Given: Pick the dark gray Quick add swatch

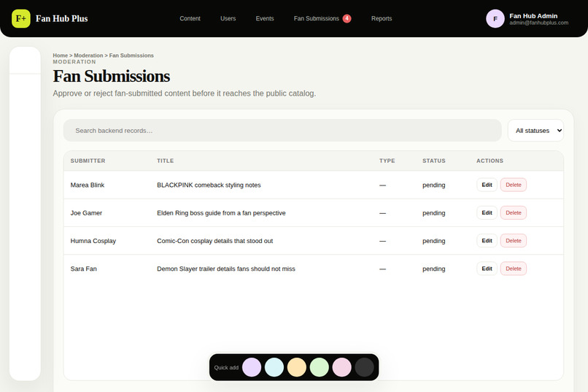Looking at the screenshot, I should [364, 367].
